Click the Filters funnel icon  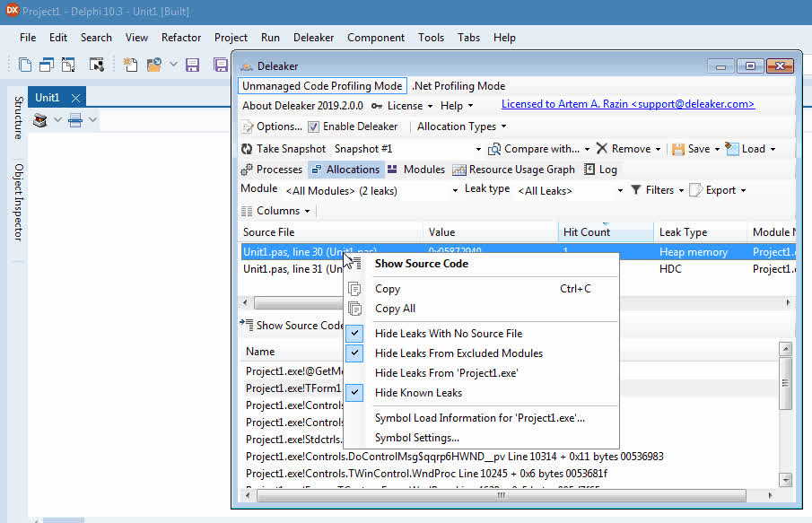(x=636, y=190)
